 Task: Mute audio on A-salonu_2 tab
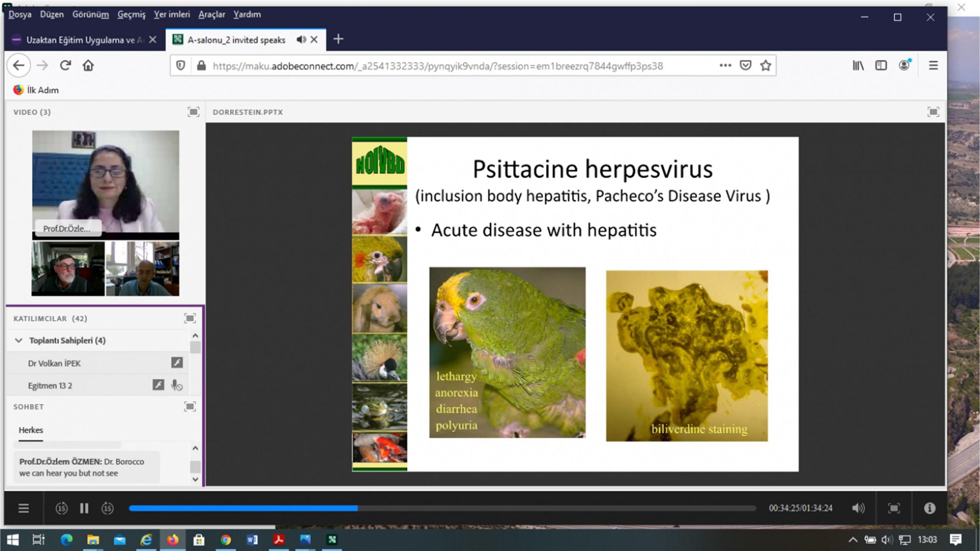[x=301, y=39]
